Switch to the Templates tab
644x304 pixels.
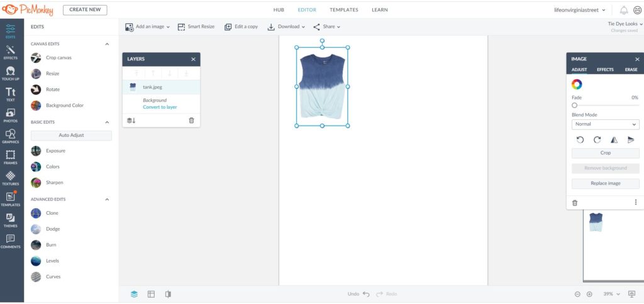coord(344,10)
